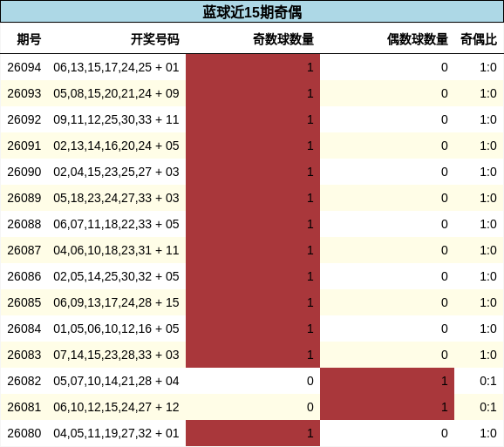This screenshot has width=504, height=447.
Task: Click the 偶数球数量 column header
Action: 418,39
